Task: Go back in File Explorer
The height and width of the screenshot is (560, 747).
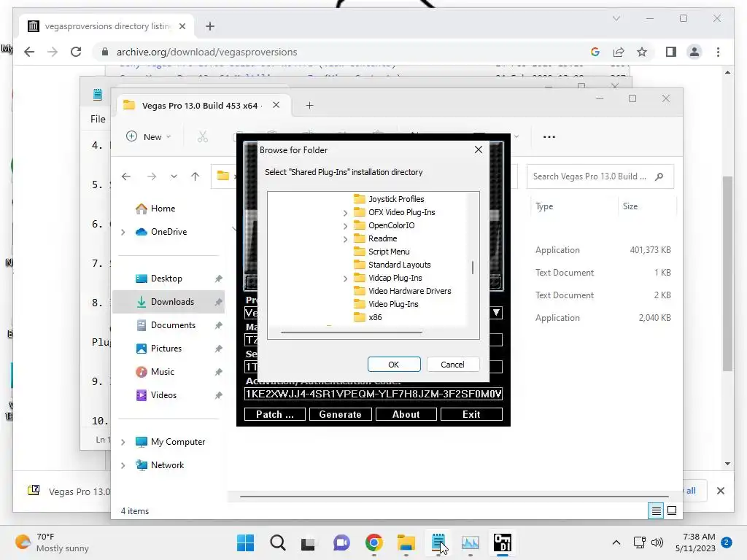Action: [125, 176]
